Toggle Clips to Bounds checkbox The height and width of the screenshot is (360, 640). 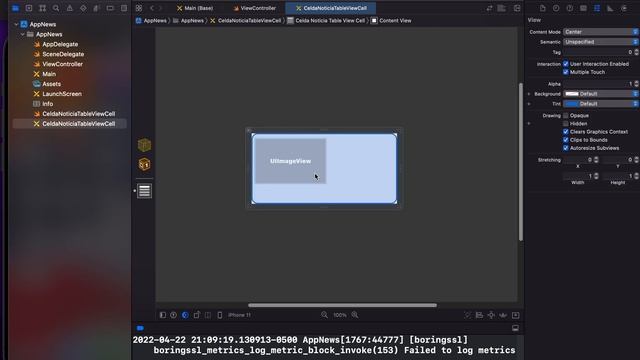pos(566,140)
